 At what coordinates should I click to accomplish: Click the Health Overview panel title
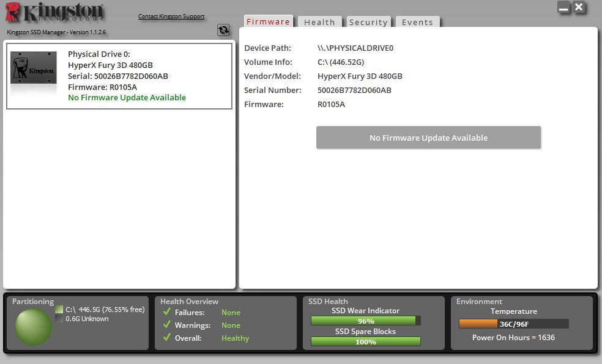coord(189,302)
